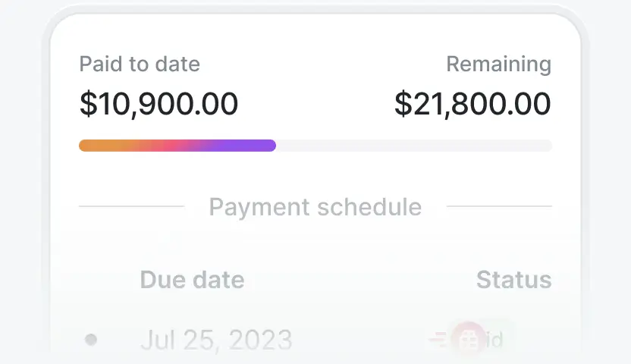Image resolution: width=631 pixels, height=364 pixels.
Task: Click the Payment schedule heading
Action: [x=315, y=207]
